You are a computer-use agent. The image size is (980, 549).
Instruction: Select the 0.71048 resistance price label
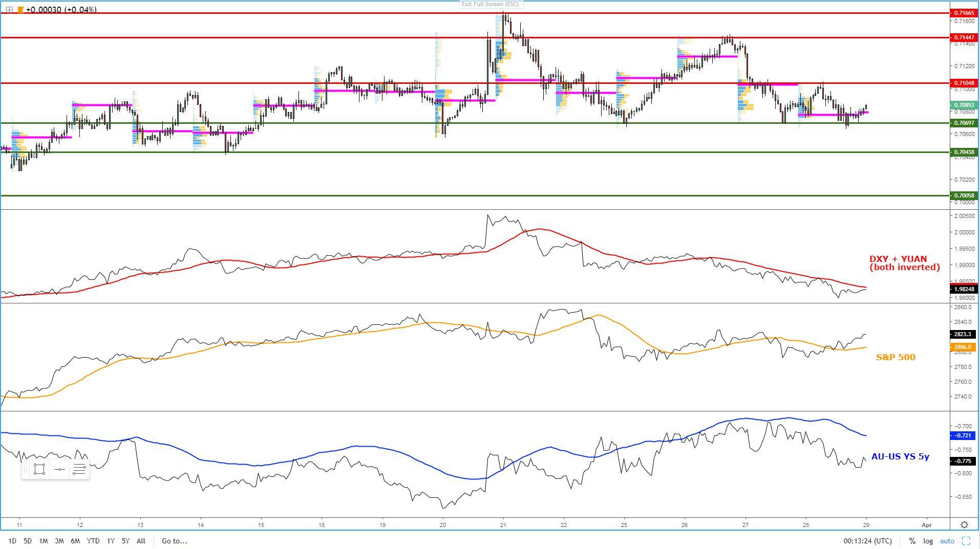coord(964,83)
